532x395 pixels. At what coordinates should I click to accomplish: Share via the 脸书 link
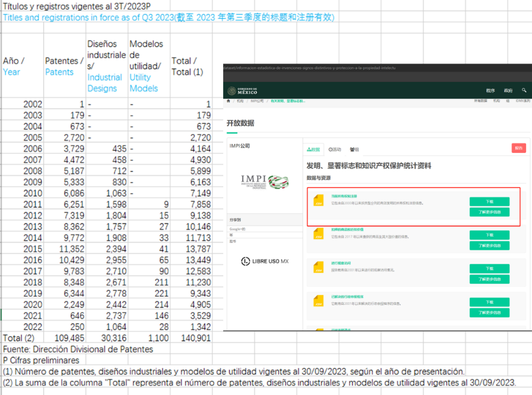pyautogui.click(x=232, y=241)
